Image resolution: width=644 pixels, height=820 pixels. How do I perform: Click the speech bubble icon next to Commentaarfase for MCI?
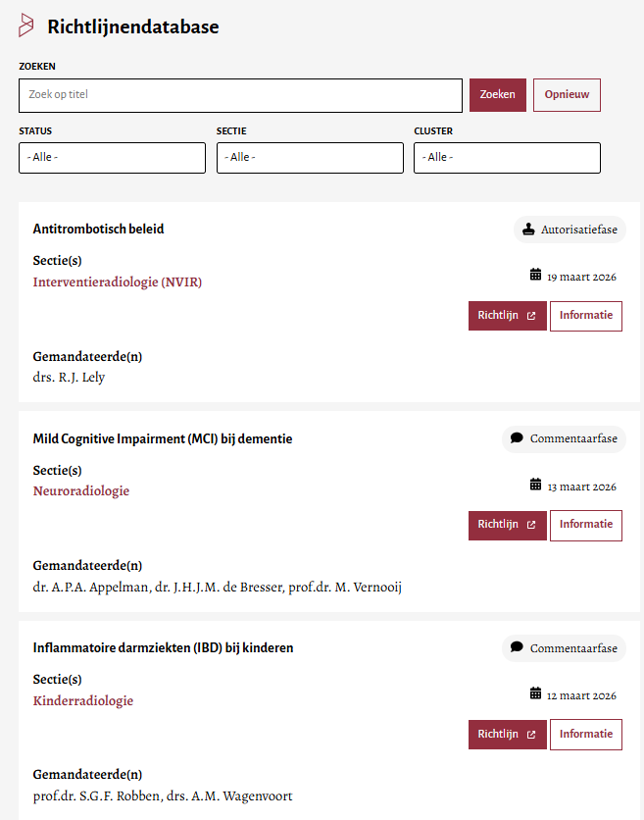point(517,438)
